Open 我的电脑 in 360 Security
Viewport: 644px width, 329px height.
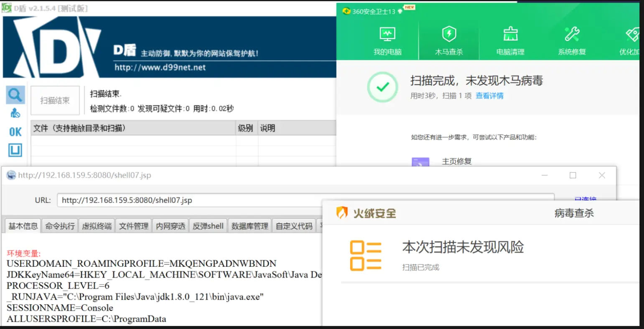point(387,41)
